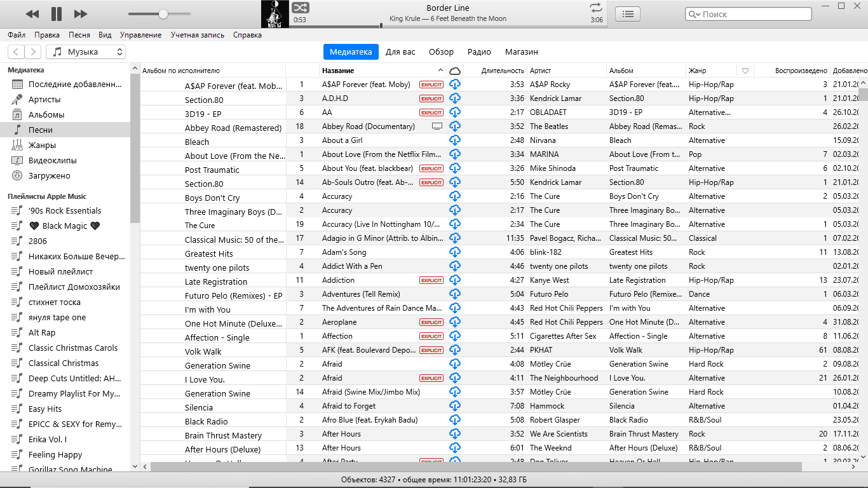Image resolution: width=868 pixels, height=488 pixels.
Task: Download A$AP Forever from iCloud
Action: [x=455, y=85]
